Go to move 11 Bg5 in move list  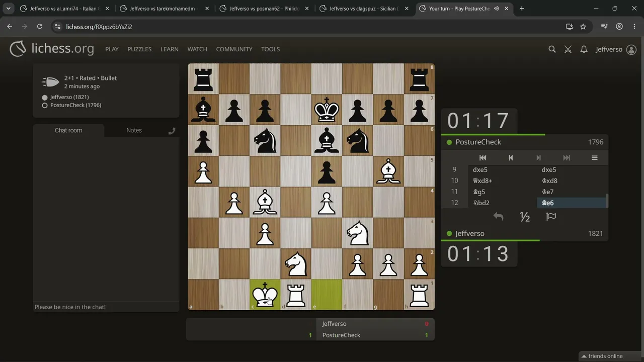pos(503,192)
